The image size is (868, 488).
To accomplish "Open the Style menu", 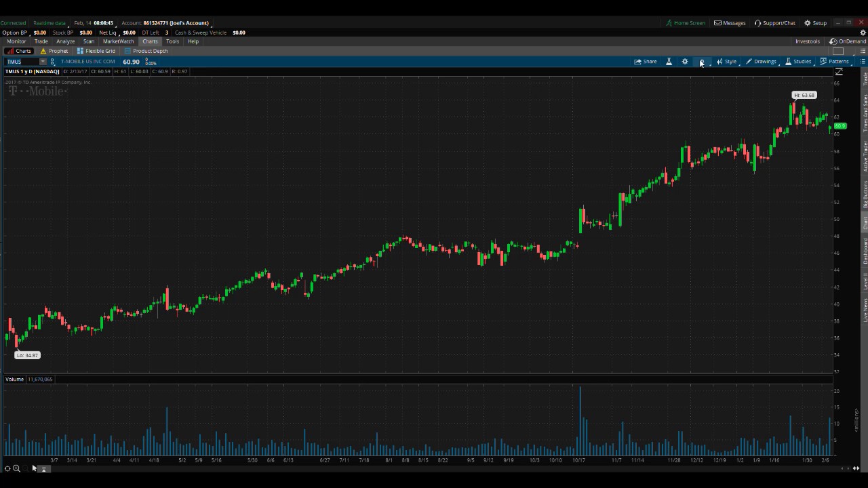I will coord(727,62).
